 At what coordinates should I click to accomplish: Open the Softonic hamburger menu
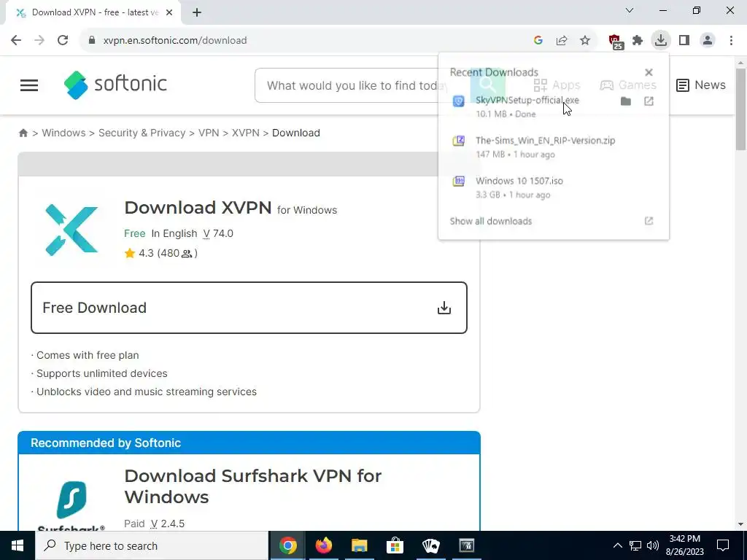tap(29, 85)
